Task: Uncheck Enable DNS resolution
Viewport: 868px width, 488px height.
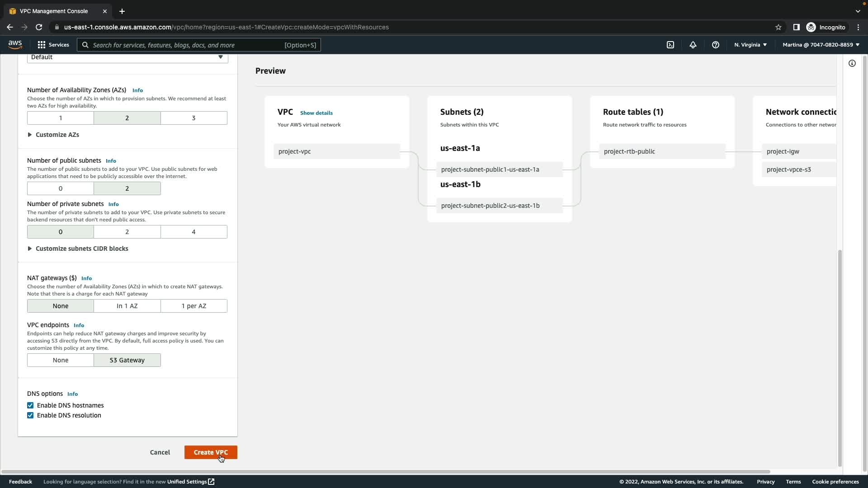Action: coord(30,415)
